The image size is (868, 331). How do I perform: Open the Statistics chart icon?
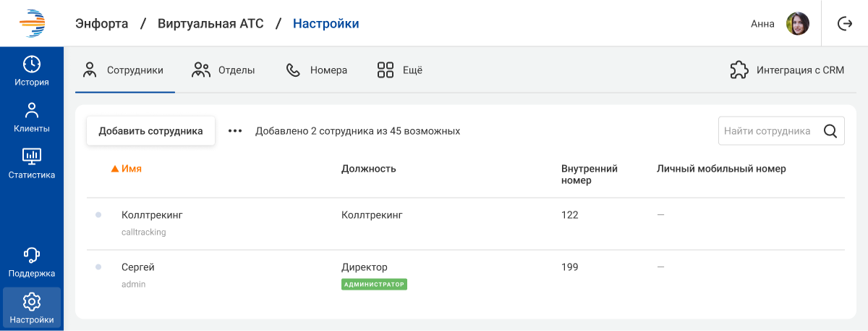click(x=32, y=156)
